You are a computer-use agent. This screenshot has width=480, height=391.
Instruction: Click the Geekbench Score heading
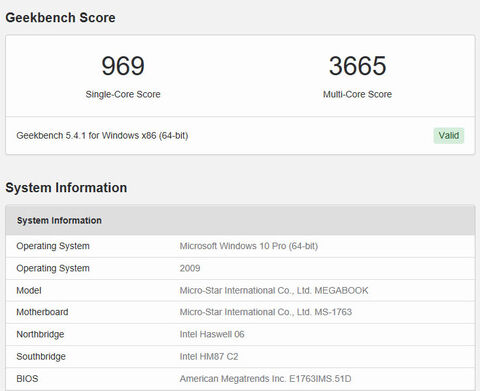[60, 18]
